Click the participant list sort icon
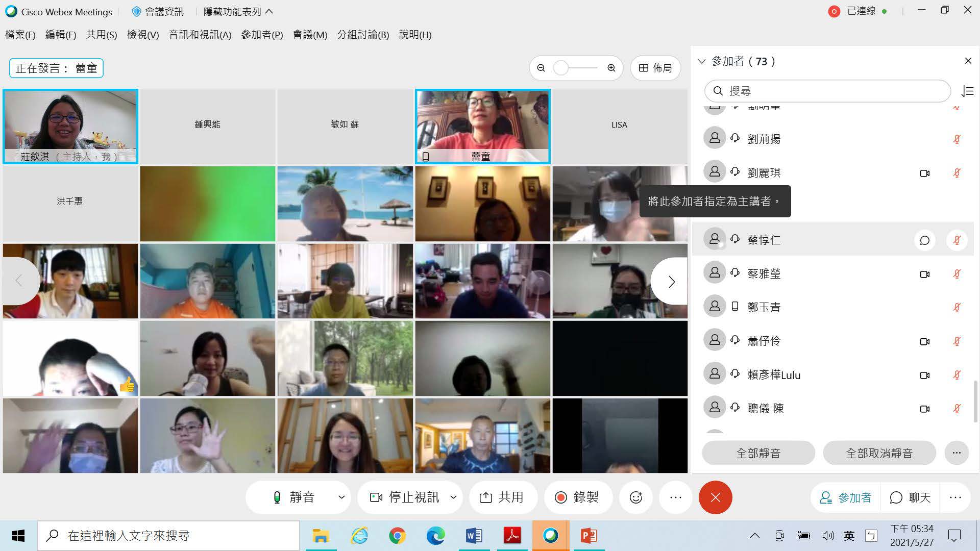Viewport: 980px width, 551px height. (x=967, y=91)
